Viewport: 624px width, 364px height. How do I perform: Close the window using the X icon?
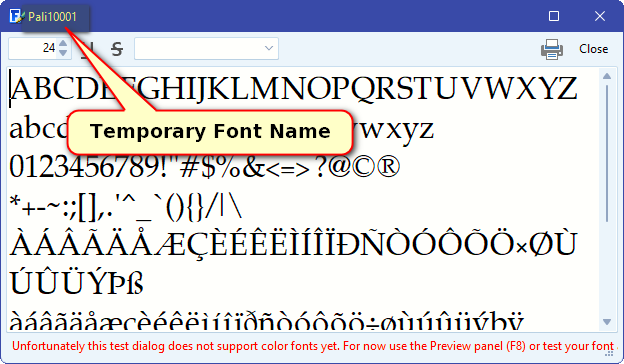click(600, 16)
